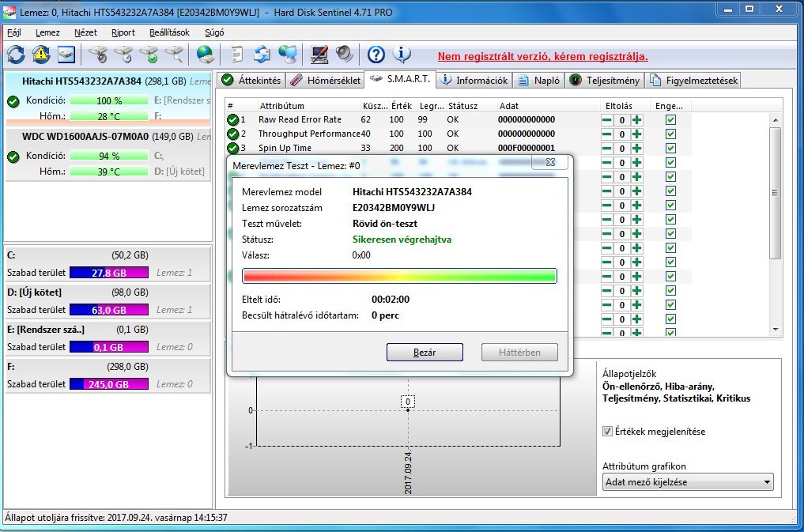Click the registration link in red text
The height and width of the screenshot is (532, 804).
(542, 56)
